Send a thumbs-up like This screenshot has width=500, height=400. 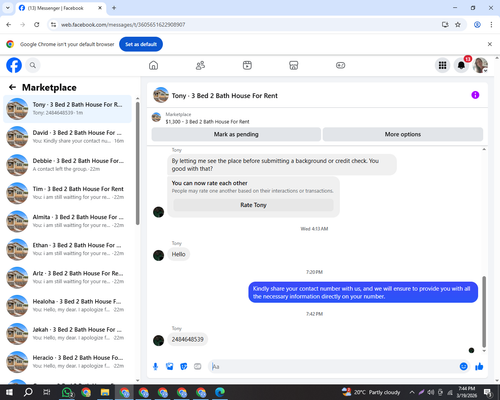[479, 366]
